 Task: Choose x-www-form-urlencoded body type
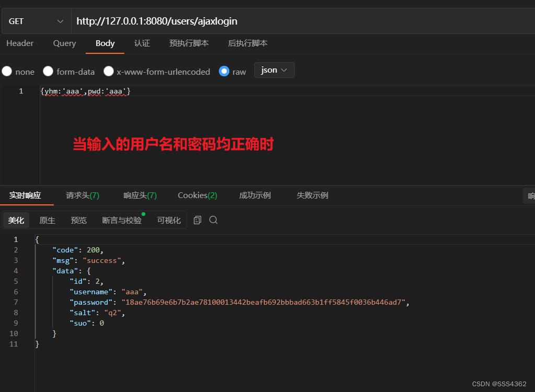click(x=109, y=72)
